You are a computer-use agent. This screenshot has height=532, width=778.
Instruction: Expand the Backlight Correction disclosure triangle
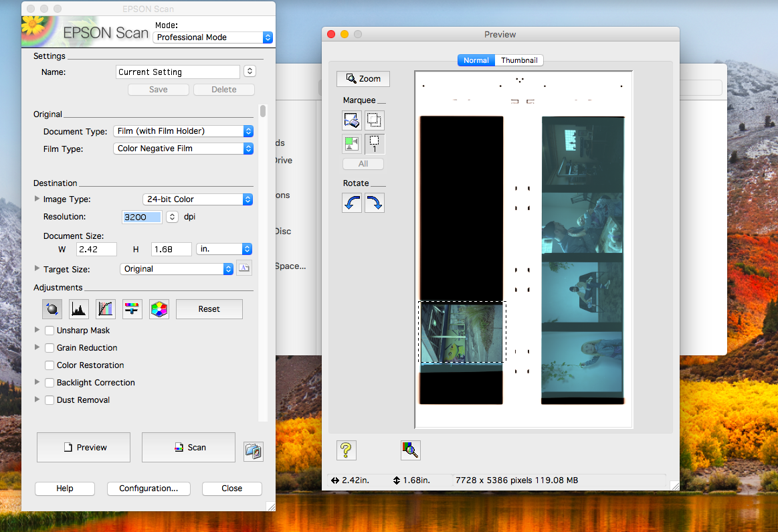(x=37, y=383)
